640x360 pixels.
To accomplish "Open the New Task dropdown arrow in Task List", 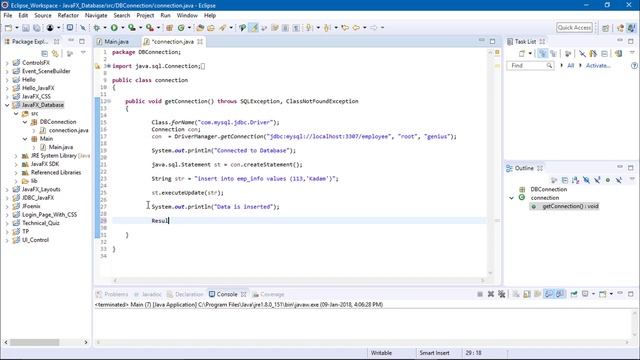I will (x=530, y=54).
